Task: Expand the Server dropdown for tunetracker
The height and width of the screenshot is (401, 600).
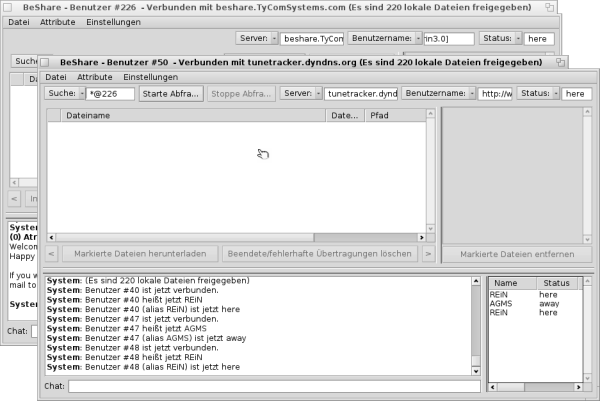Action: pos(299,94)
